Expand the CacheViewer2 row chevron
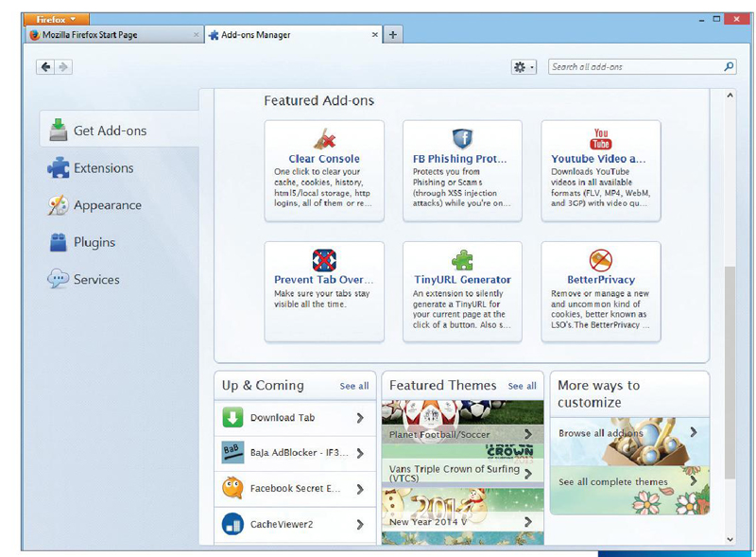 (x=360, y=525)
